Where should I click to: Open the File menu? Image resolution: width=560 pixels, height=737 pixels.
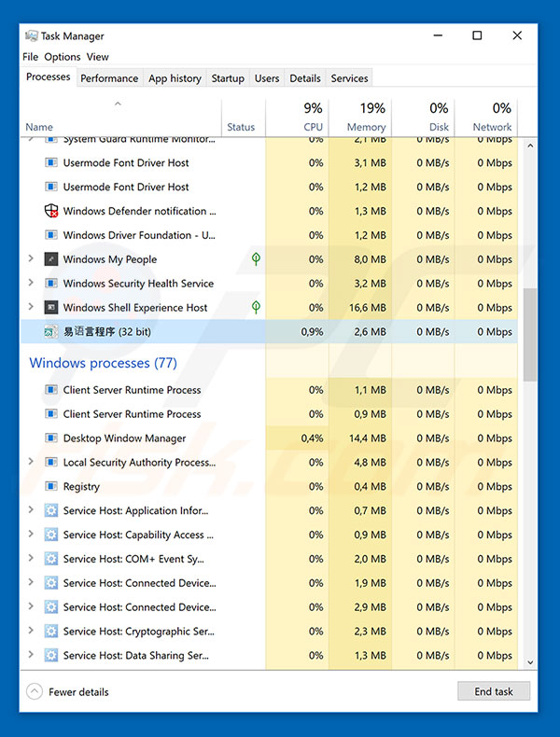(30, 57)
